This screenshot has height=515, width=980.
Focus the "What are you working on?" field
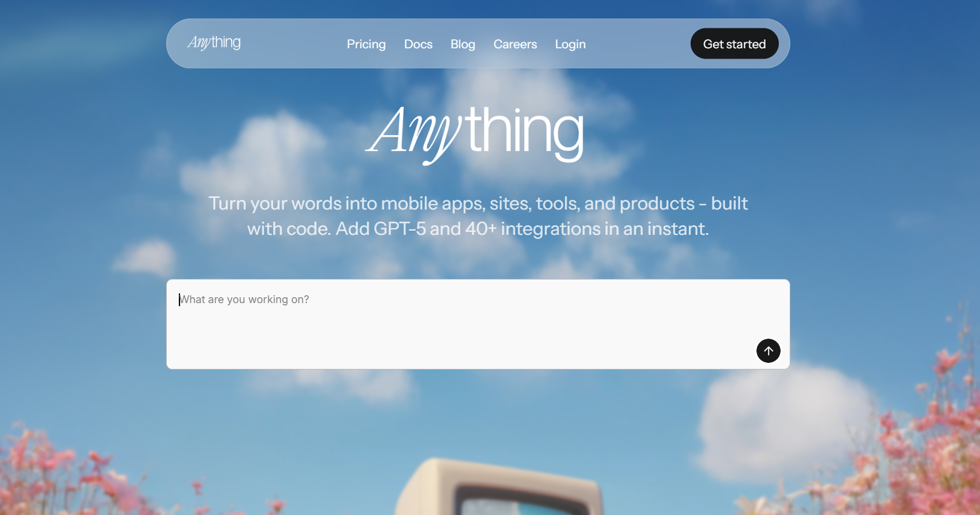pyautogui.click(x=478, y=324)
